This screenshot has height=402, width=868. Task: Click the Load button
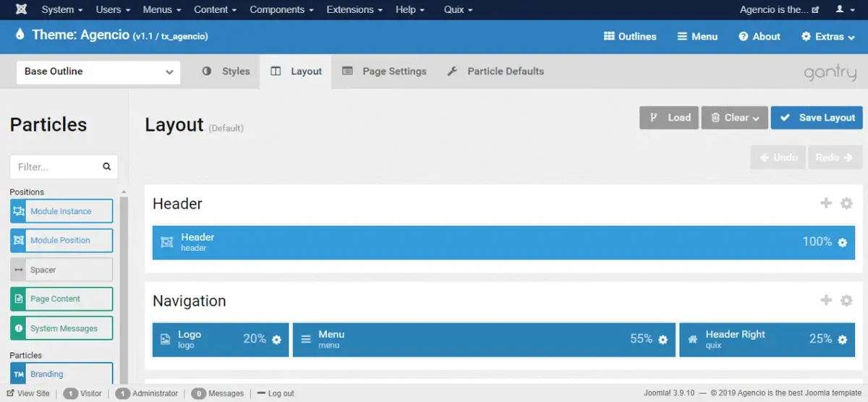point(669,118)
